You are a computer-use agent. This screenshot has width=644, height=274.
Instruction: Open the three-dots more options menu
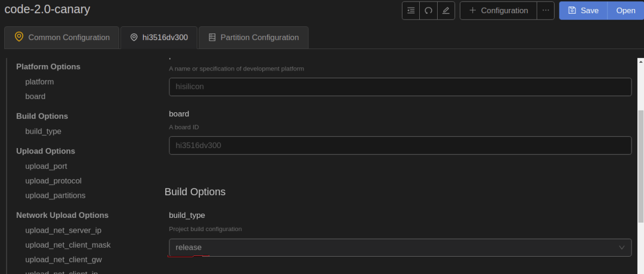tap(546, 11)
